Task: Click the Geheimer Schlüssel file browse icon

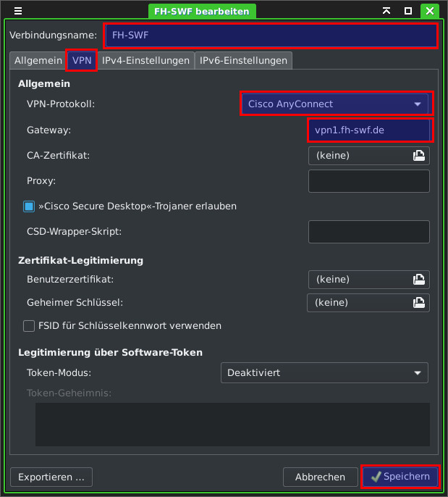Action: point(418,303)
